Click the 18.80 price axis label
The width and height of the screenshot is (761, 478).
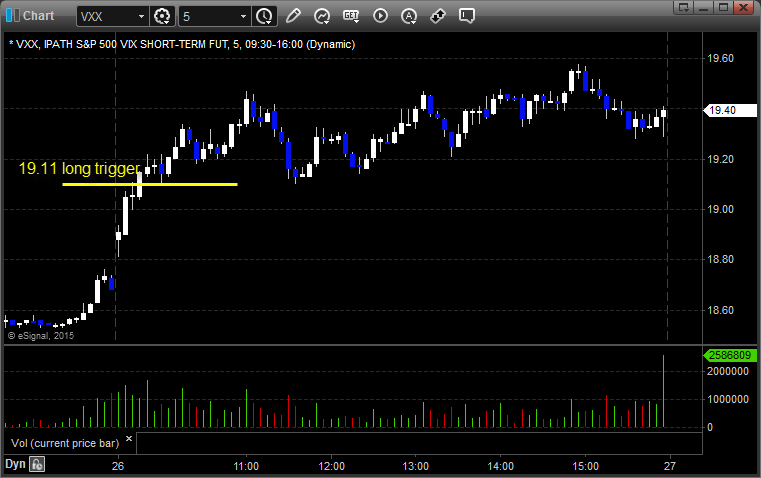[721, 259]
